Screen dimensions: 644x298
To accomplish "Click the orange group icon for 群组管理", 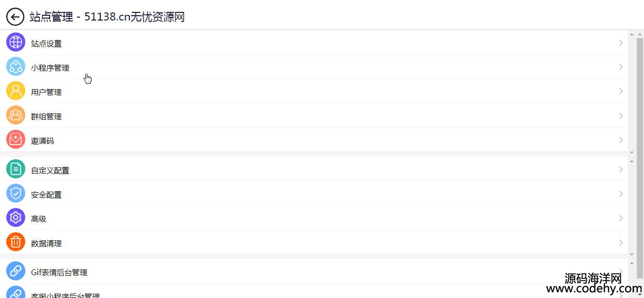I will click(x=16, y=115).
